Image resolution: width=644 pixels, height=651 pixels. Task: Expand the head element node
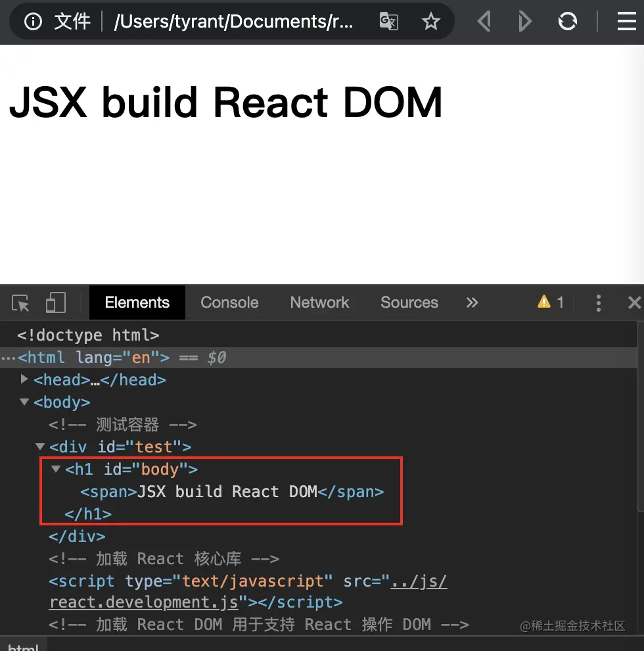tap(24, 379)
